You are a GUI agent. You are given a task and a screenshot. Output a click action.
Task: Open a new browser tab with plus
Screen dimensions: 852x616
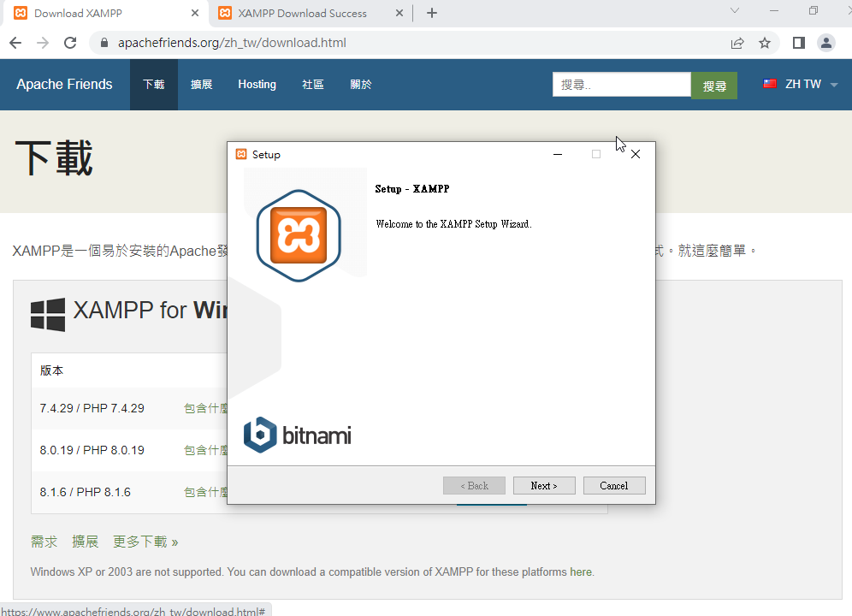point(432,13)
